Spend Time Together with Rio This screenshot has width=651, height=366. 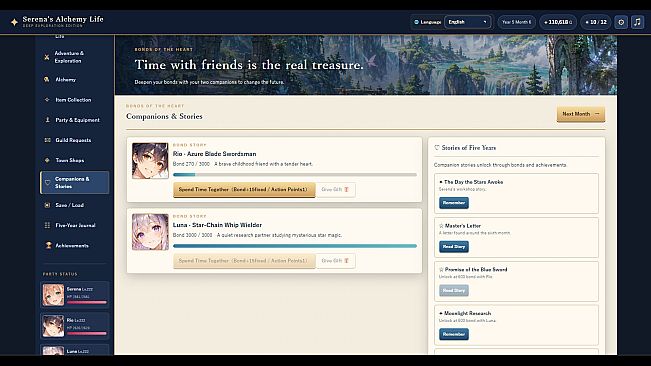pos(244,190)
